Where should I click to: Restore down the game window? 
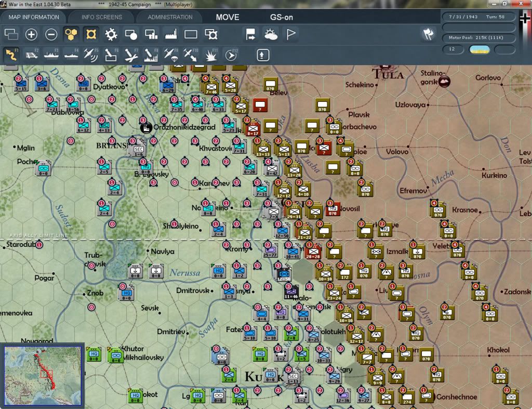[505, 4]
